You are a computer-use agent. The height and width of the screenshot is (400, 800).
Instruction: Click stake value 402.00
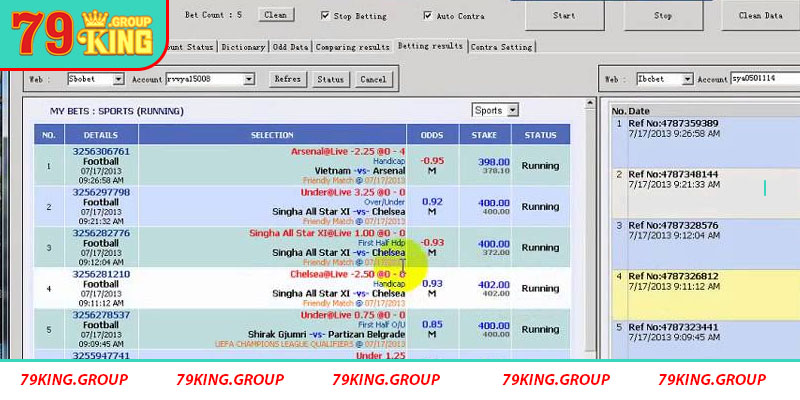(494, 285)
